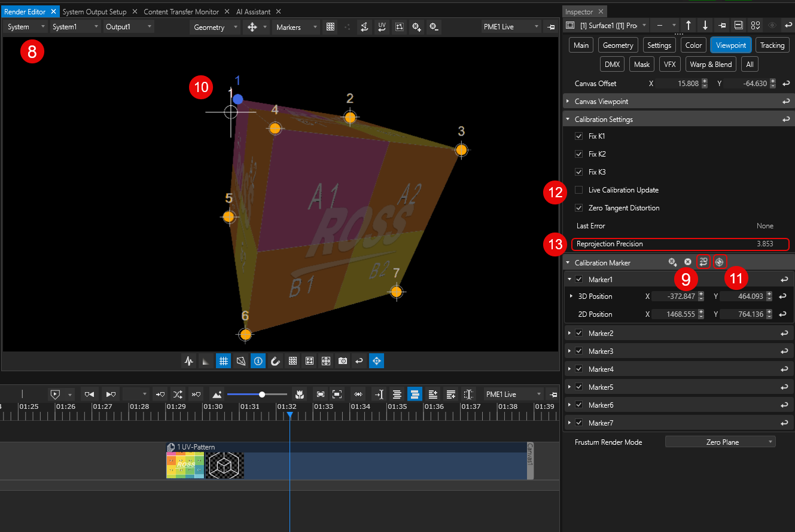
Task: Click the previous cue marker icon in timeline
Action: pos(89,395)
